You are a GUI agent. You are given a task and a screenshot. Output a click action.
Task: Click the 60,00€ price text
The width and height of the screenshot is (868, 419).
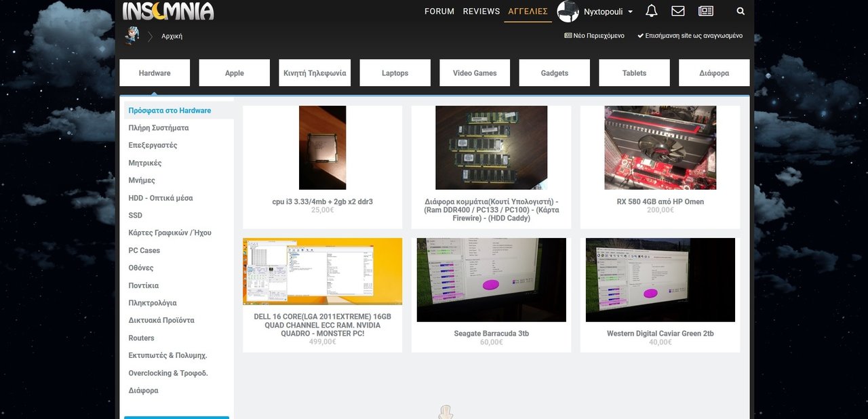coord(491,342)
